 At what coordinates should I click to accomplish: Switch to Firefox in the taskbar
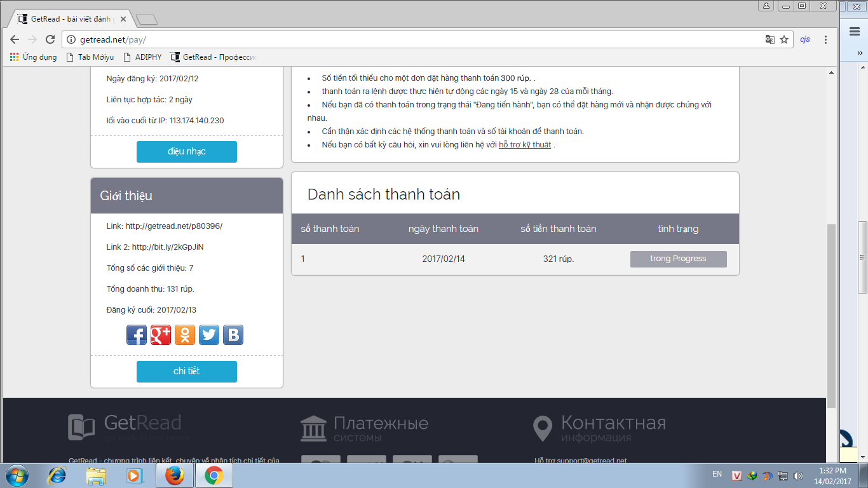(x=174, y=475)
